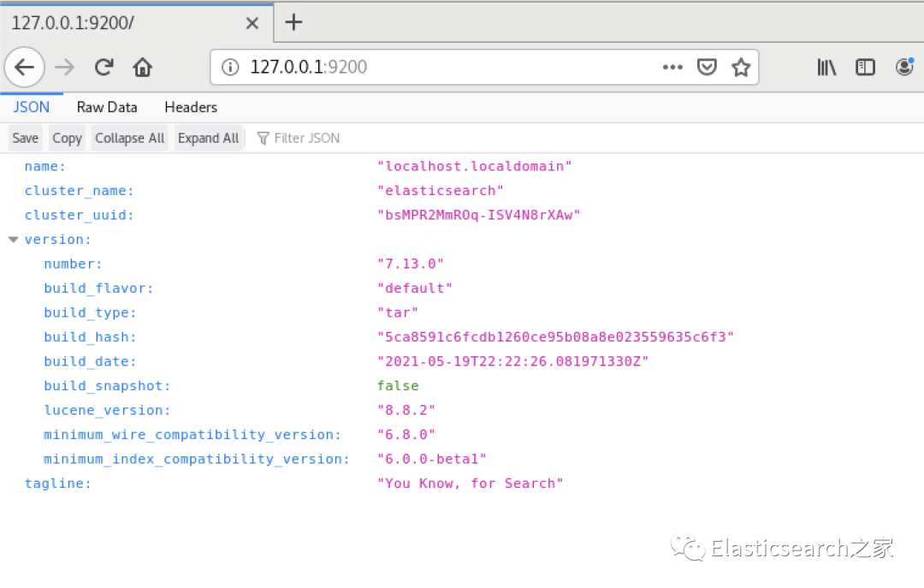Screen dimensions: 924x588
Task: Reload the page with the refresh icon
Action: click(104, 68)
